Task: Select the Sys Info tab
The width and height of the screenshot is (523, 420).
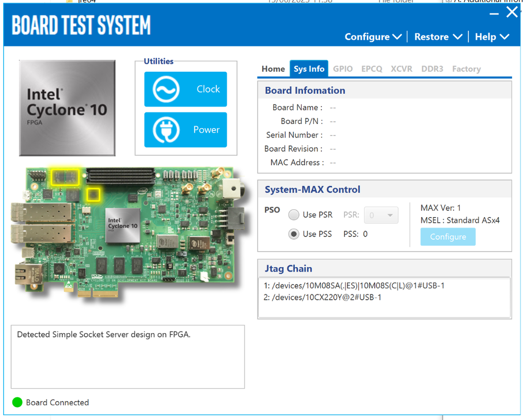Action: coord(309,69)
